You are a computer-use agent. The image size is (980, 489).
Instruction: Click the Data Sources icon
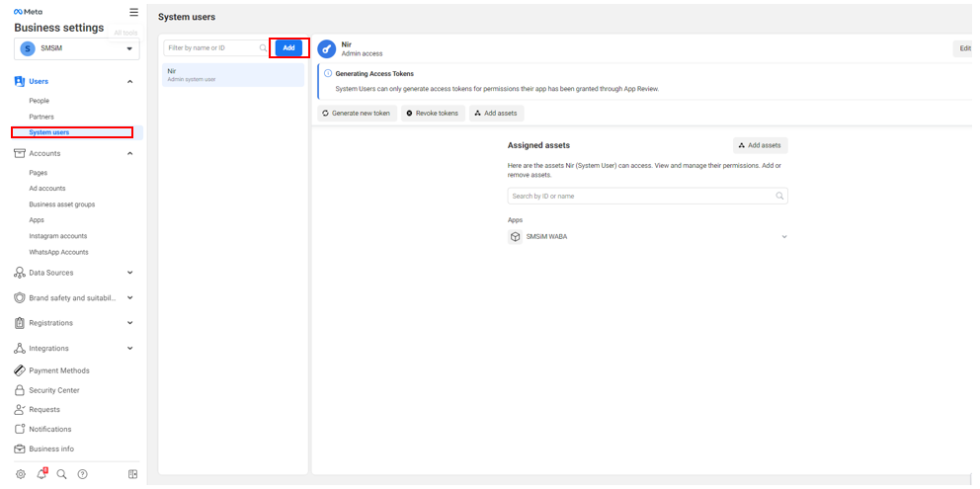coord(20,273)
